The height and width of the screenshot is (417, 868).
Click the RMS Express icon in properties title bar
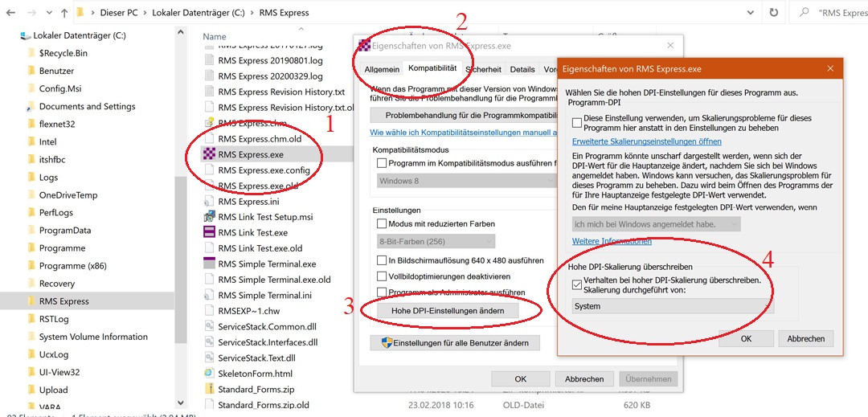[365, 45]
